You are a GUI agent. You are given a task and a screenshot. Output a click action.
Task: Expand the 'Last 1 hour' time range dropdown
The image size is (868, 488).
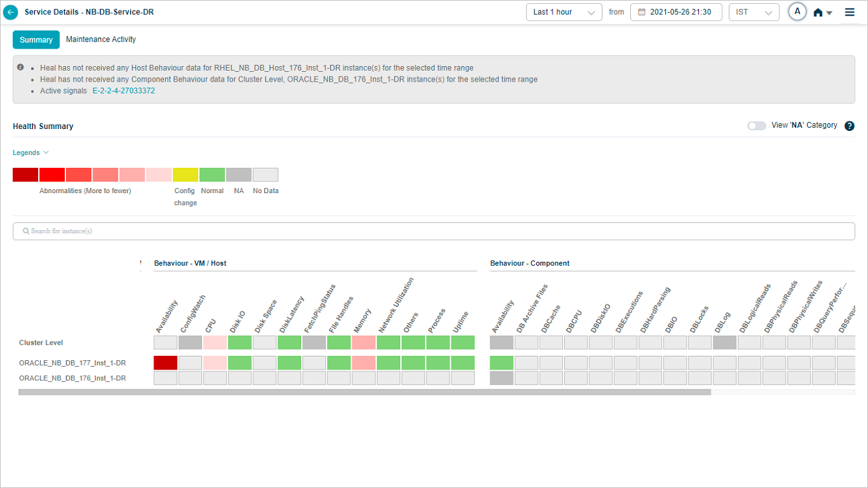564,12
